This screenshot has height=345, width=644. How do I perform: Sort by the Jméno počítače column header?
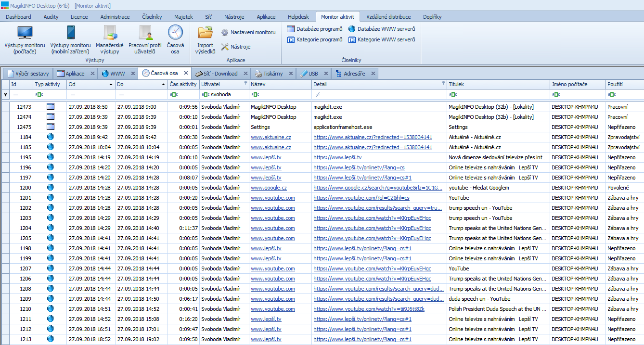(578, 84)
